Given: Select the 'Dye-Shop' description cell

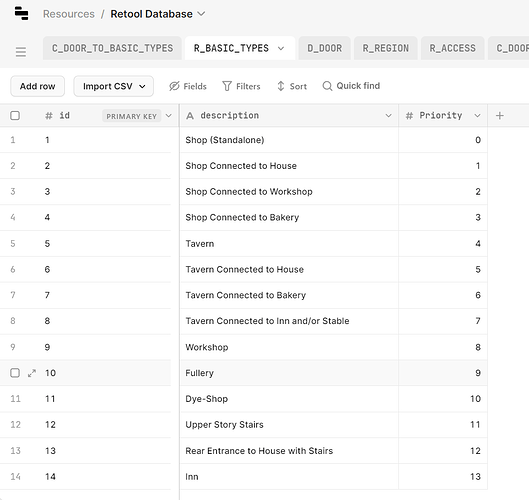Looking at the screenshot, I should (289, 398).
